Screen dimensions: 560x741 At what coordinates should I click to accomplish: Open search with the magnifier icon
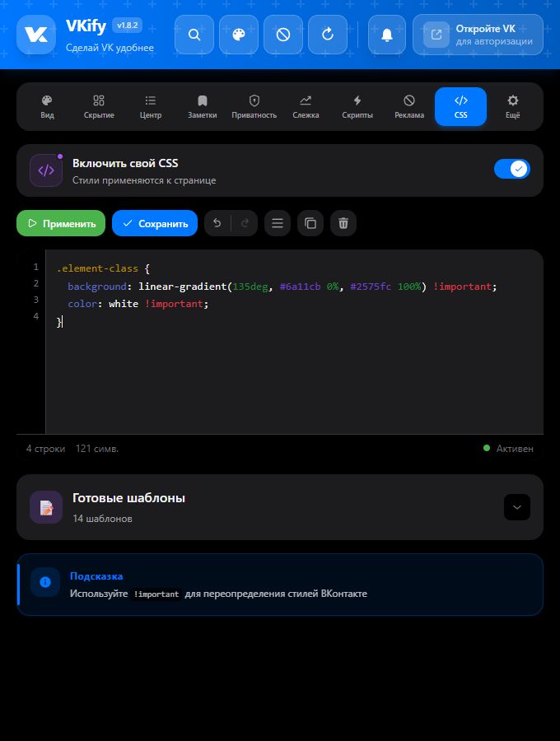(x=194, y=35)
